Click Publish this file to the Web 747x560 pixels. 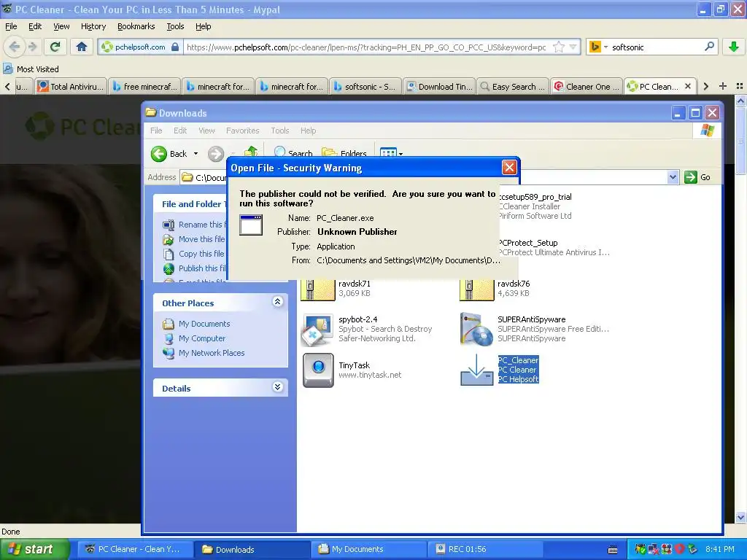click(194, 268)
